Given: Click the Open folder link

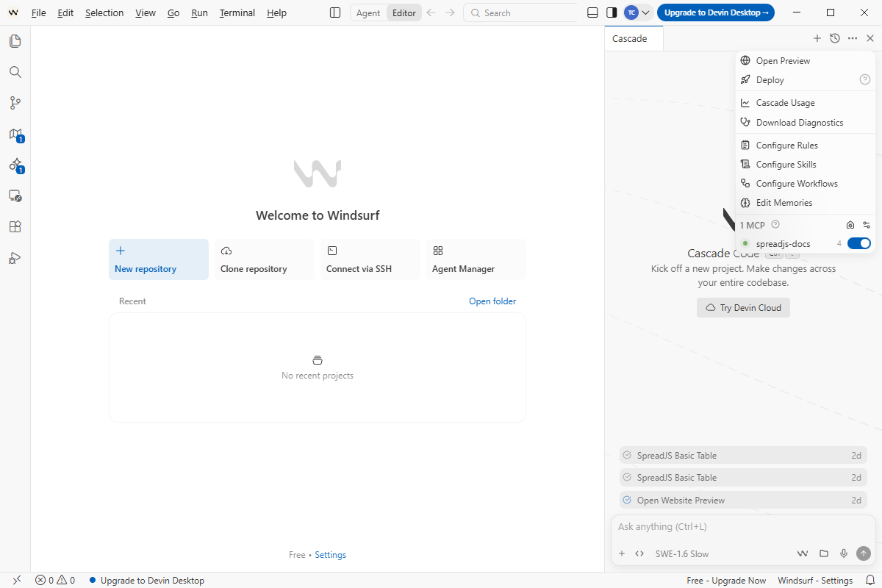Looking at the screenshot, I should [x=492, y=301].
